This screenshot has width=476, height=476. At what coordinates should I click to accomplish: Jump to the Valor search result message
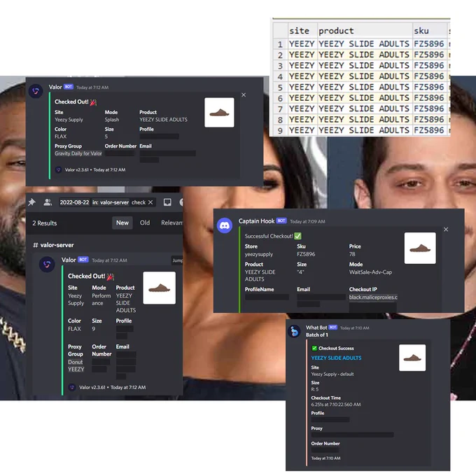point(177,260)
